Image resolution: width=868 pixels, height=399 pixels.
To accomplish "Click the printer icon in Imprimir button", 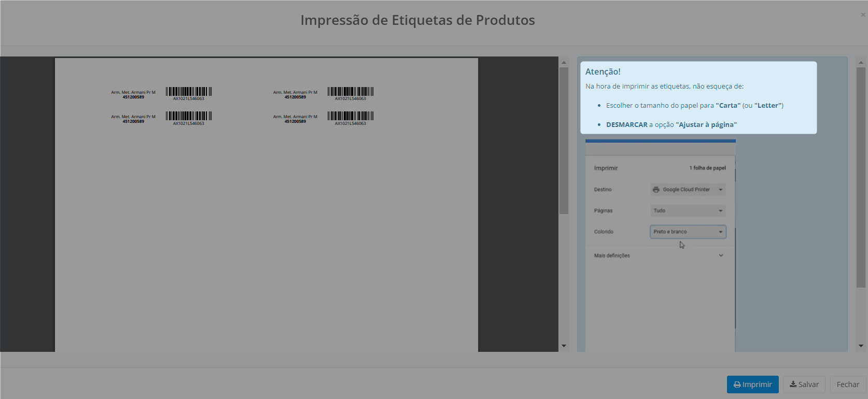I will pos(737,384).
